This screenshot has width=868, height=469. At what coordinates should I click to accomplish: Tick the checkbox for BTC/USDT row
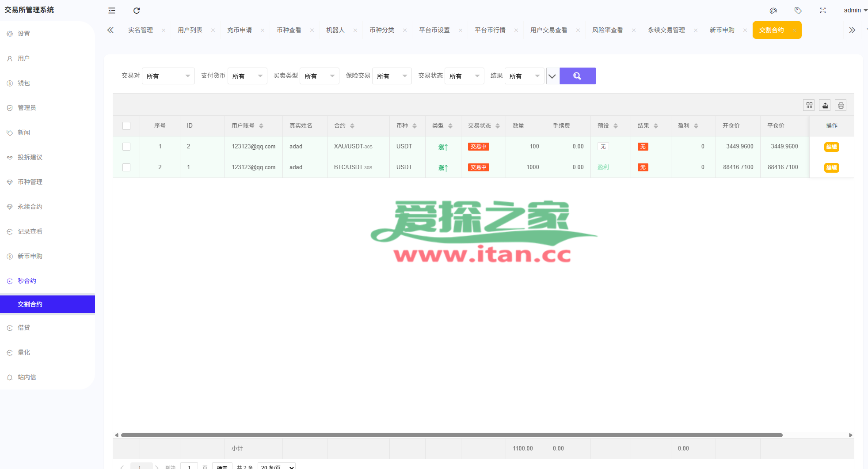point(126,167)
